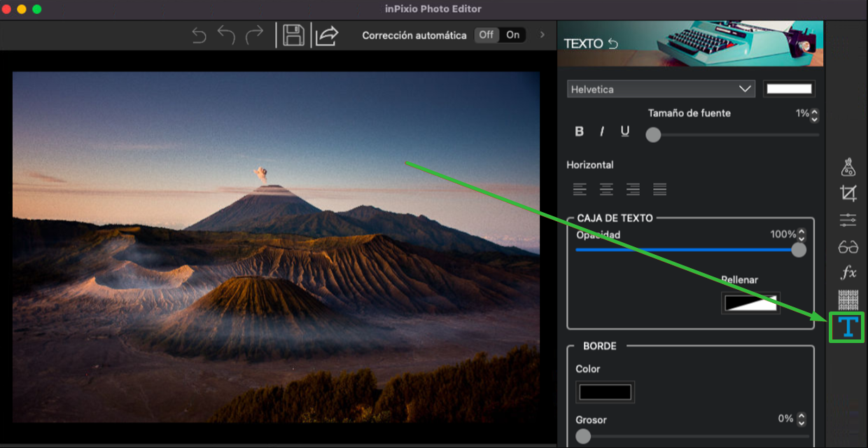The width and height of the screenshot is (868, 448).
Task: Click the "Rellenar" label
Action: pos(740,279)
